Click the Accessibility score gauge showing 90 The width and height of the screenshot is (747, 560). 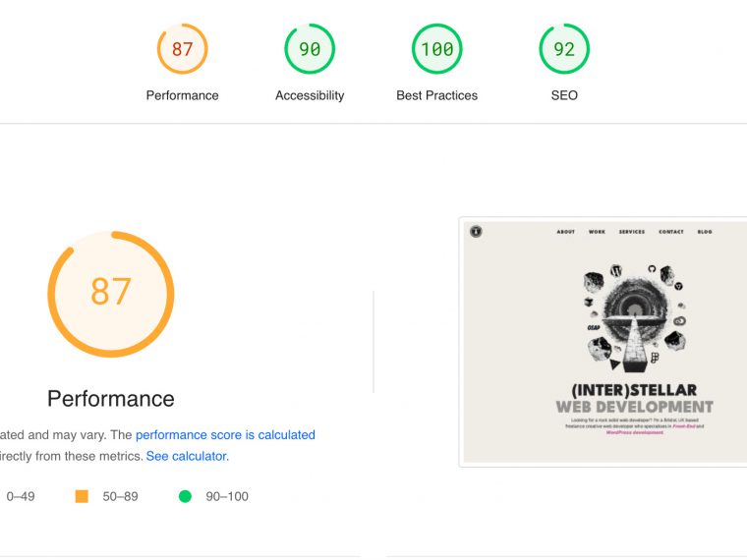click(310, 49)
